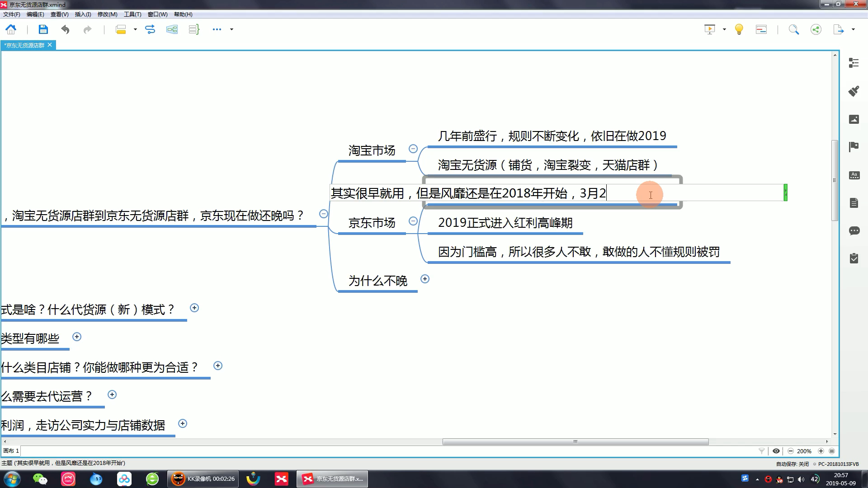Click inside the topic text editing field
This screenshot has height=488, width=868.
(557, 193)
